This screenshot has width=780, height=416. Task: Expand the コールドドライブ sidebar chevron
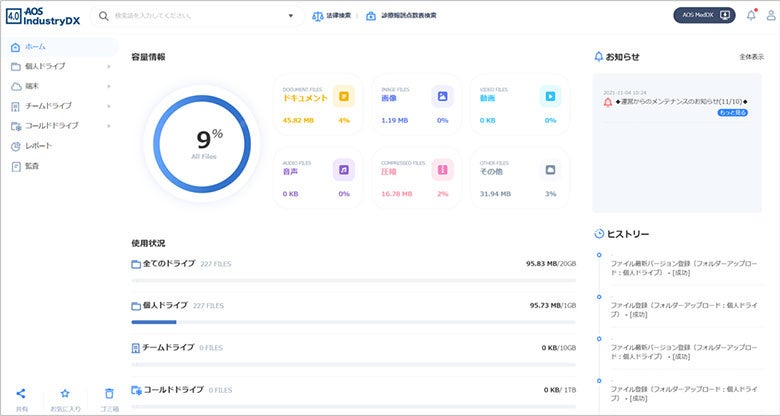(109, 126)
